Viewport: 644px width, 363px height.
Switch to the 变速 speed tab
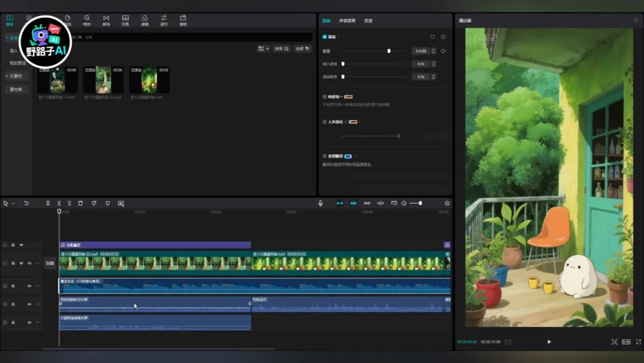[x=368, y=20]
